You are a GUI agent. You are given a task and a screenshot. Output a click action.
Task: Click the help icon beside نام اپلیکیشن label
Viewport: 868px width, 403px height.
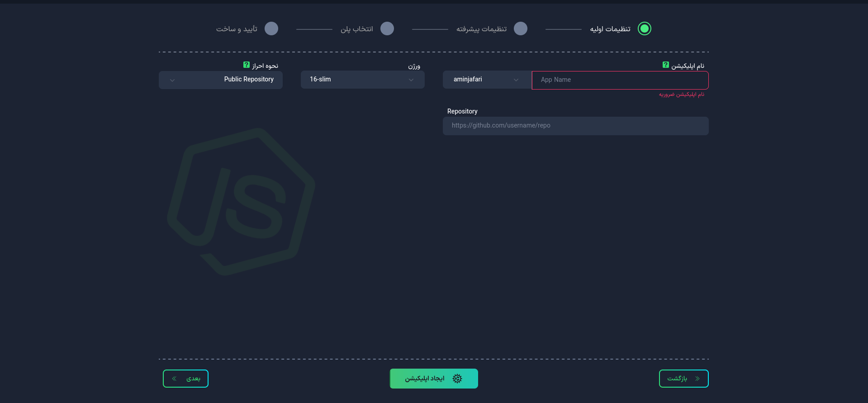click(x=665, y=65)
